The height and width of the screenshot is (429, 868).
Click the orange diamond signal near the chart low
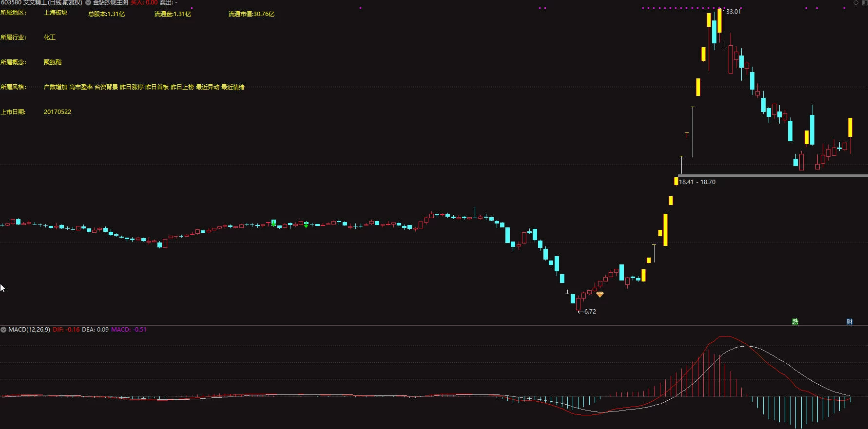coord(600,294)
